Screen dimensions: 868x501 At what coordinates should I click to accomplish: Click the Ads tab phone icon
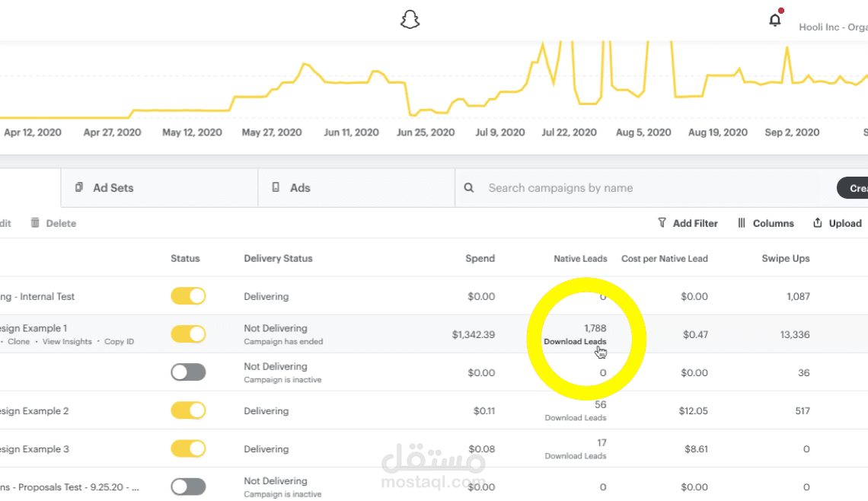tap(276, 187)
